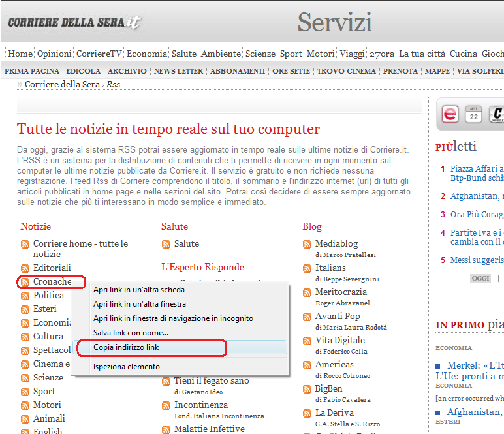Open TROVO CINEMA link

pos(346,71)
